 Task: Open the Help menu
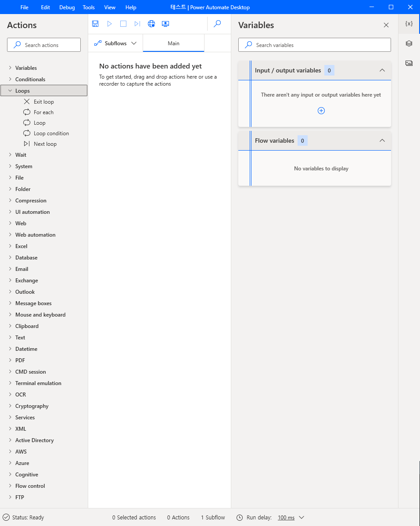tap(131, 7)
